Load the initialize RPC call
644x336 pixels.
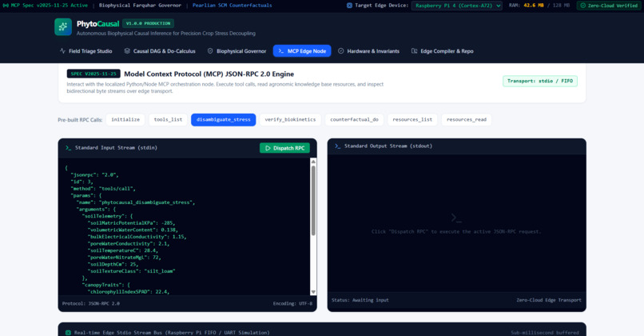pos(125,120)
